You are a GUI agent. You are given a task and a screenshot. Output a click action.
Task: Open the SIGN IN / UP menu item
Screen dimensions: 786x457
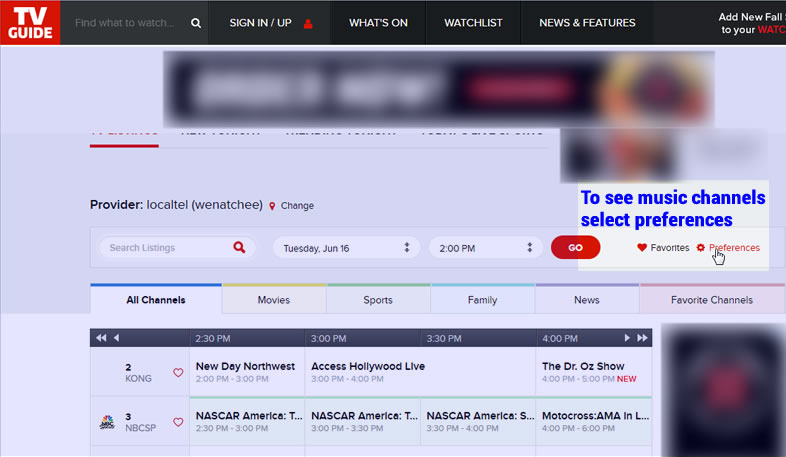click(270, 23)
